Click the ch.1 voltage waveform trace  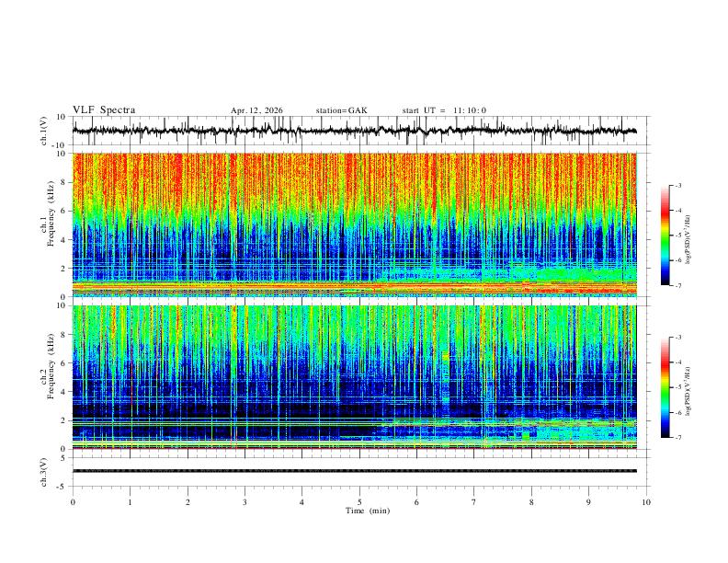[355, 131]
